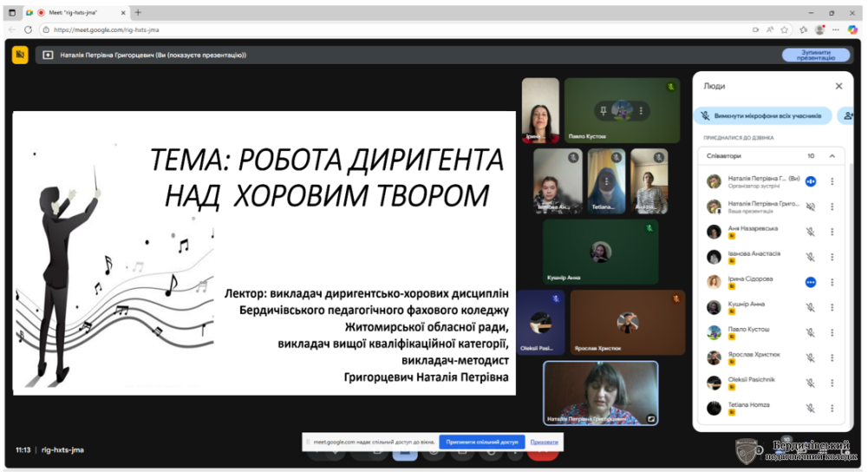Viewport: 868px width, 472px height.
Task: Mute all participants with Вимкнути мікрофони button
Action: click(762, 115)
